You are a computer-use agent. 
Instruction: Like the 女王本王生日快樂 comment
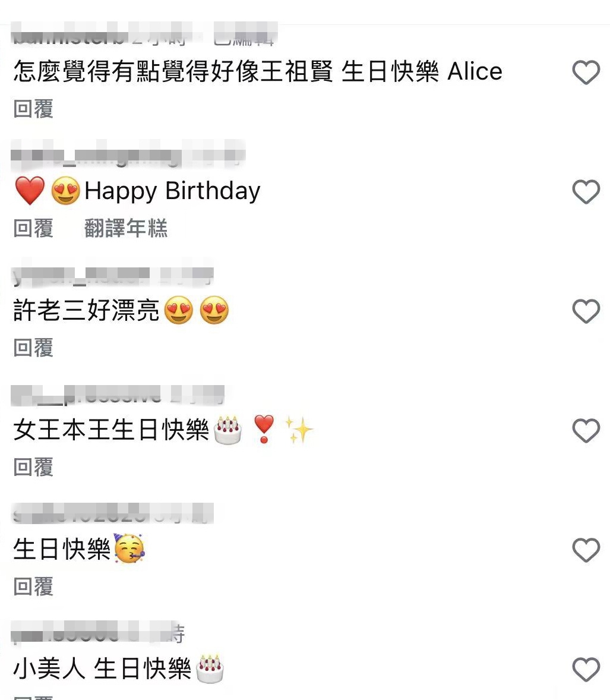[x=586, y=430]
